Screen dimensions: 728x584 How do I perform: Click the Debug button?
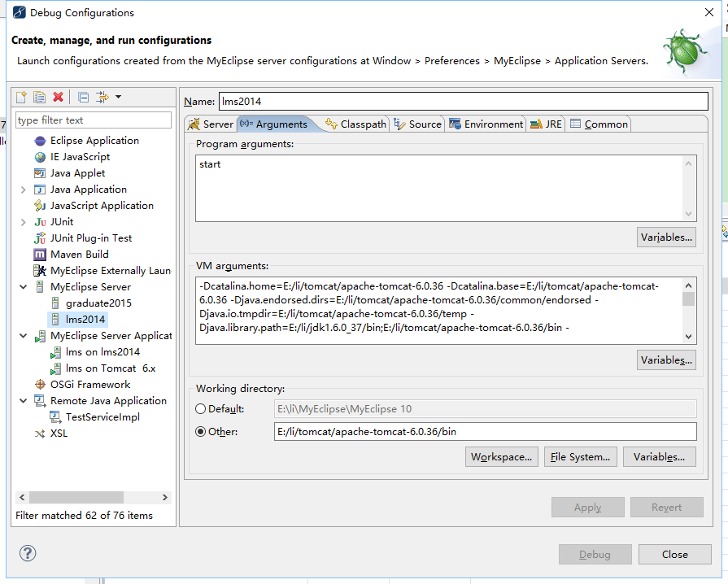pos(595,554)
